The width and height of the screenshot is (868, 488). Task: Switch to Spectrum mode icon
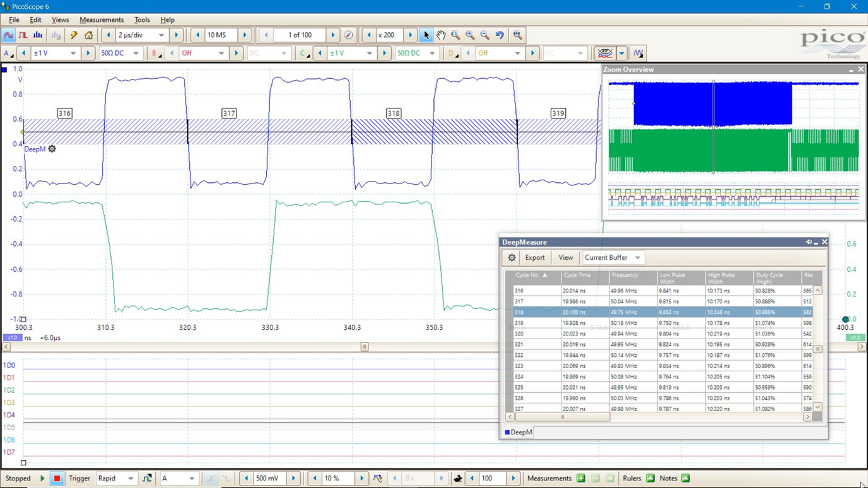point(38,35)
